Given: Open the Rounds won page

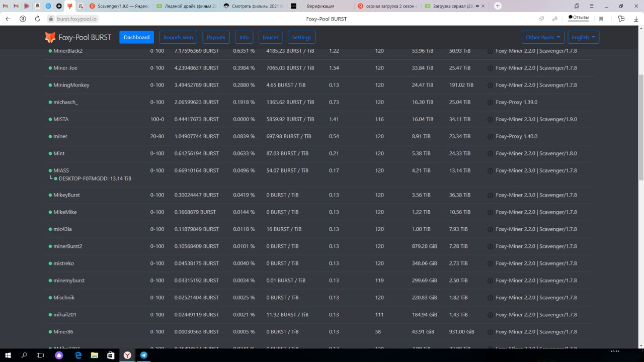Looking at the screenshot, I should 178,37.
